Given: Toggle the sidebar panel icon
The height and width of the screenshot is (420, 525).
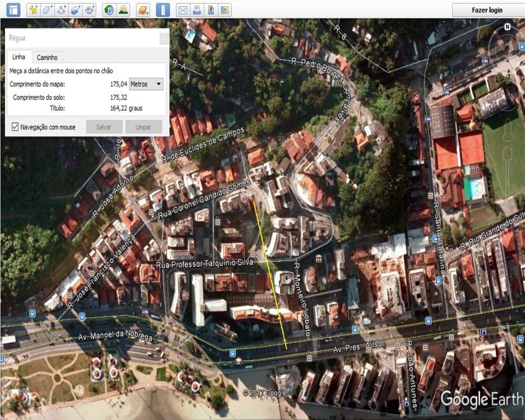Looking at the screenshot, I should click(x=13, y=9).
